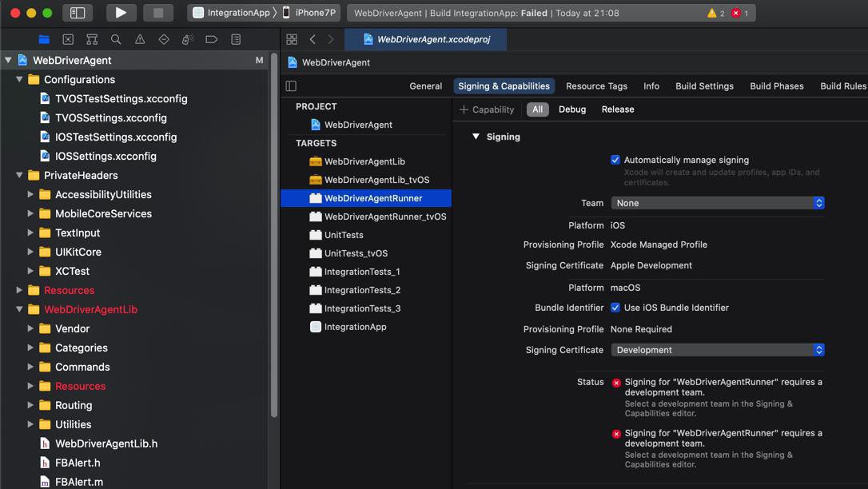Go back in editor history
868x489 pixels.
click(313, 39)
